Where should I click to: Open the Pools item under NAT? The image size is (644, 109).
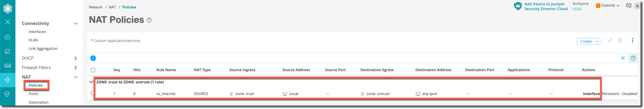point(33,94)
